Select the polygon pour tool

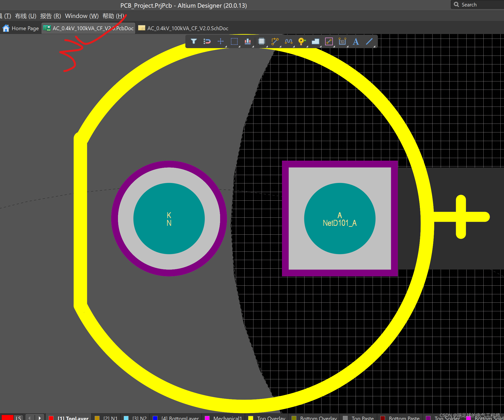pos(315,41)
